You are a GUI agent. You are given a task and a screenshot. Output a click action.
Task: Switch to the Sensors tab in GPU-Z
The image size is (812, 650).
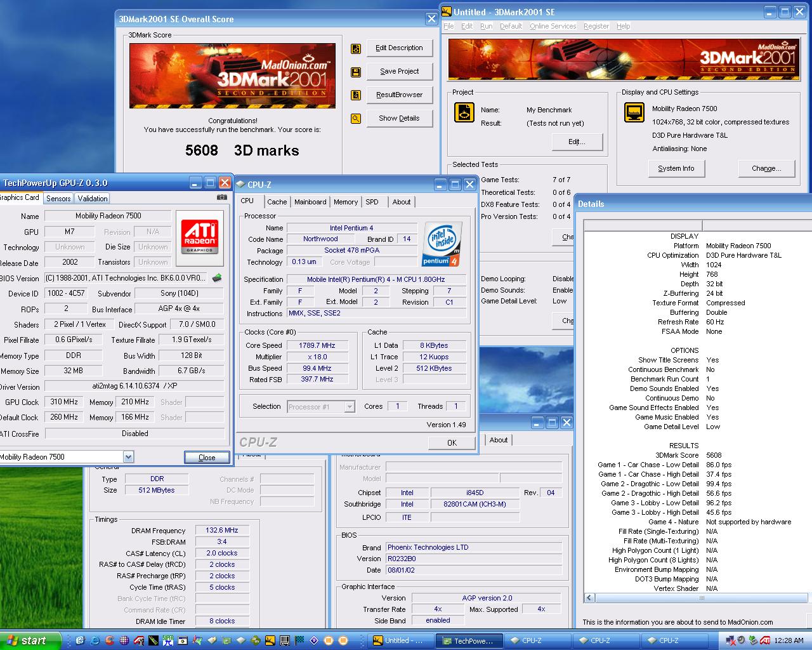pyautogui.click(x=58, y=199)
